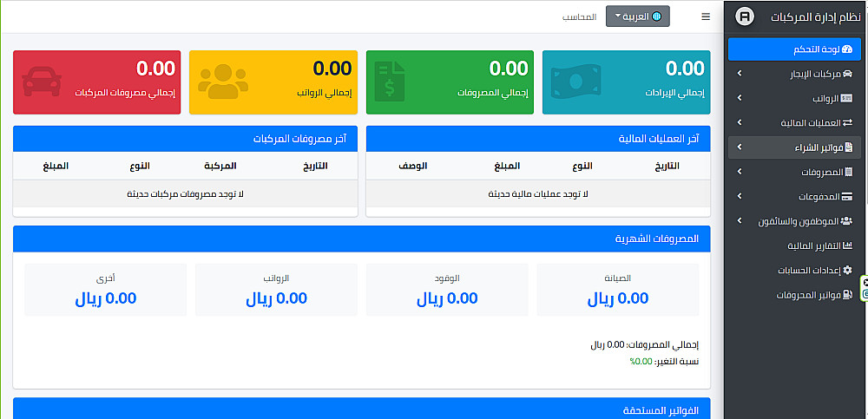Expand الموظفون والسائقون chevron
The image size is (868, 419).
coord(739,221)
